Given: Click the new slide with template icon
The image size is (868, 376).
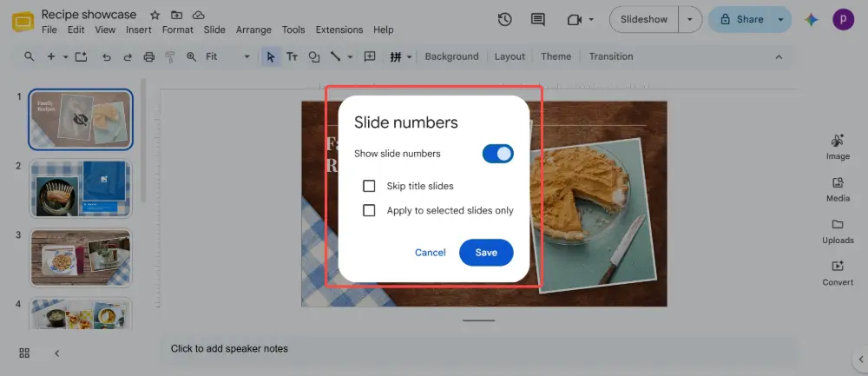Looking at the screenshot, I should (x=82, y=56).
